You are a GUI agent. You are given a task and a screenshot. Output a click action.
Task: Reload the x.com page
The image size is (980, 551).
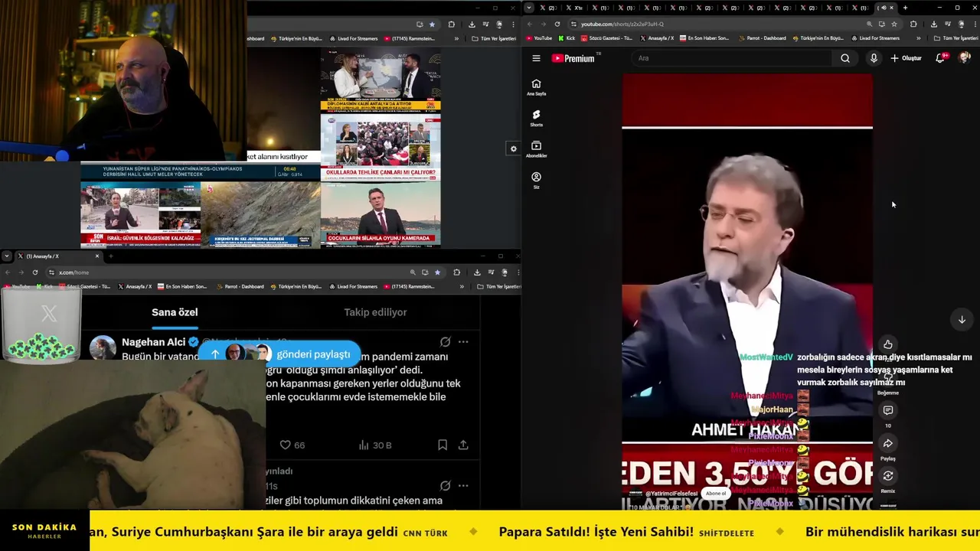35,272
